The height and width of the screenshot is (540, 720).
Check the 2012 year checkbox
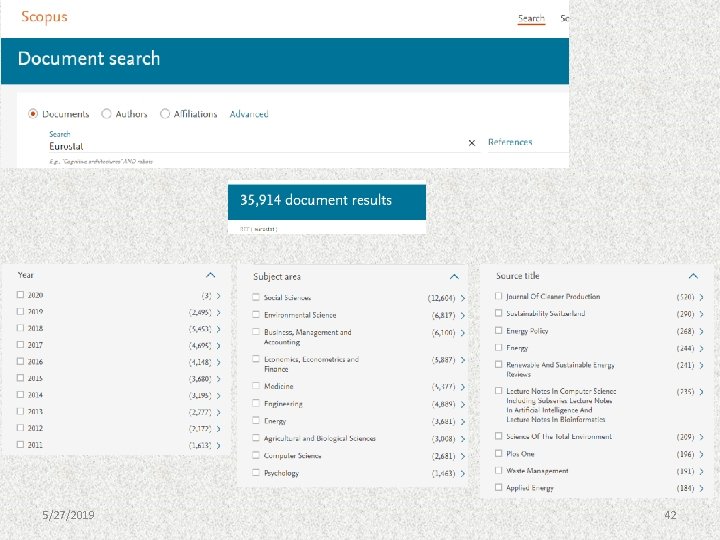20,428
